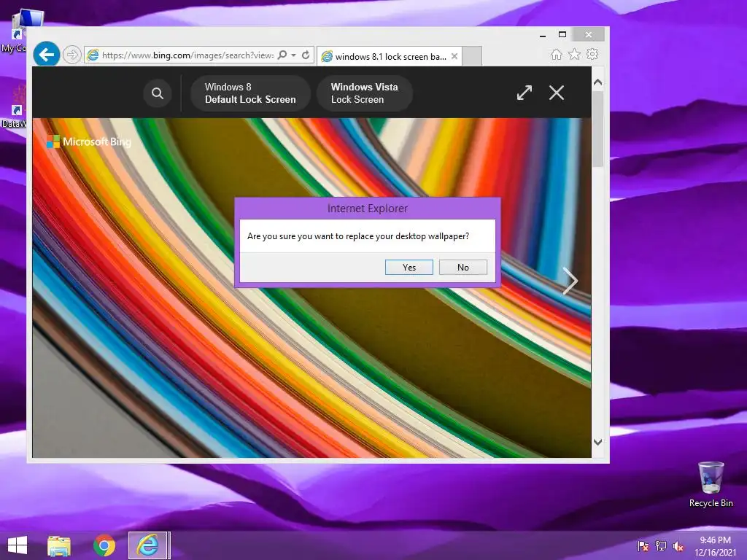The image size is (747, 560).
Task: Open File Explorer from the taskbar
Action: (59, 545)
